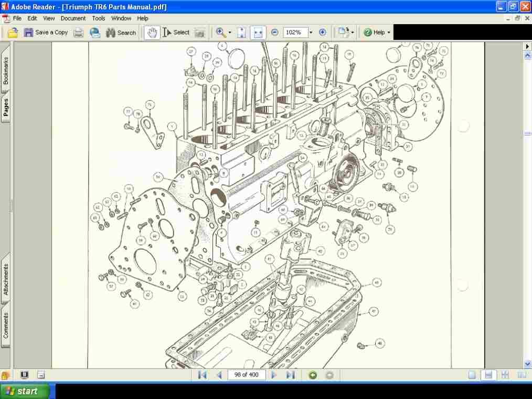Click the Zoom In magnifier tool

coord(220,32)
